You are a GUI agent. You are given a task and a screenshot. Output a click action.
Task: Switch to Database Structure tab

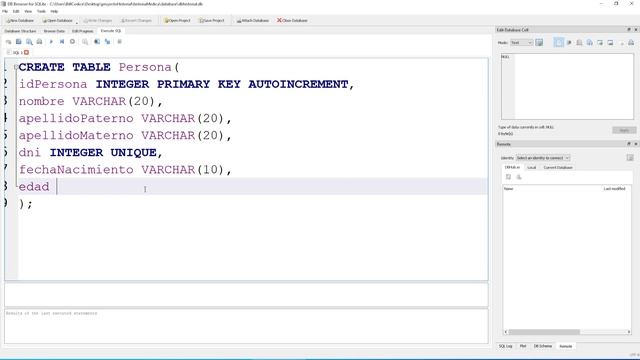pyautogui.click(x=20, y=31)
